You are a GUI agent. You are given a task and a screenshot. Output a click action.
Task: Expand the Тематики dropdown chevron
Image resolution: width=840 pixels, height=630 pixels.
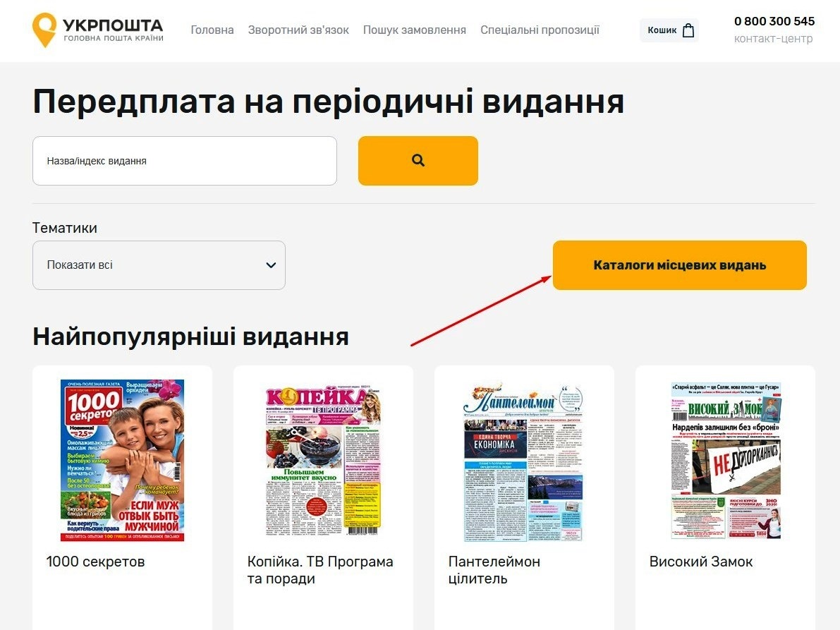271,265
